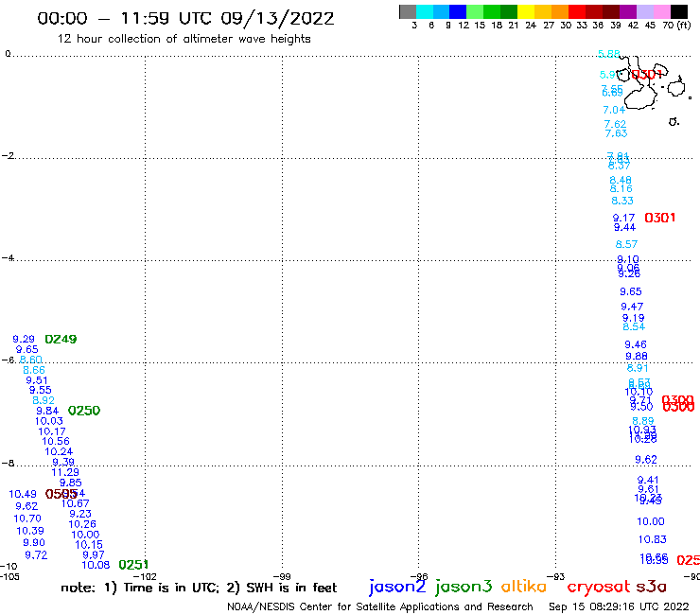Image resolution: width=700 pixels, height=615 pixels.
Task: Click the wave height value '10.03'
Action: pyautogui.click(x=49, y=421)
